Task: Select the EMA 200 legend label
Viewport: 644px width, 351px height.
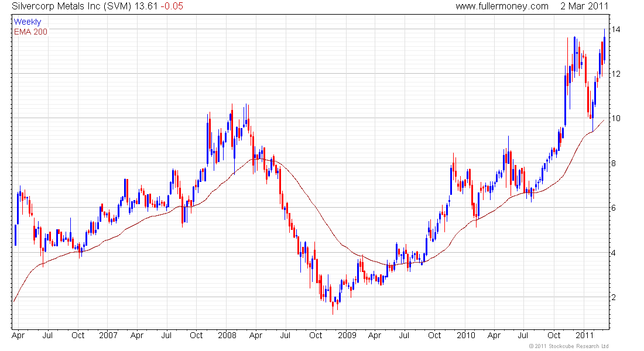Action: (x=30, y=32)
